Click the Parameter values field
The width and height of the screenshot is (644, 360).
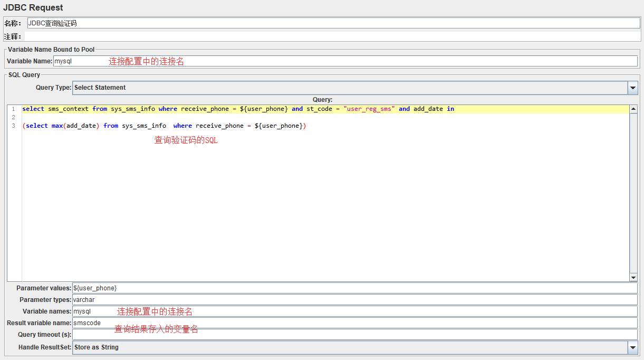[354, 288]
